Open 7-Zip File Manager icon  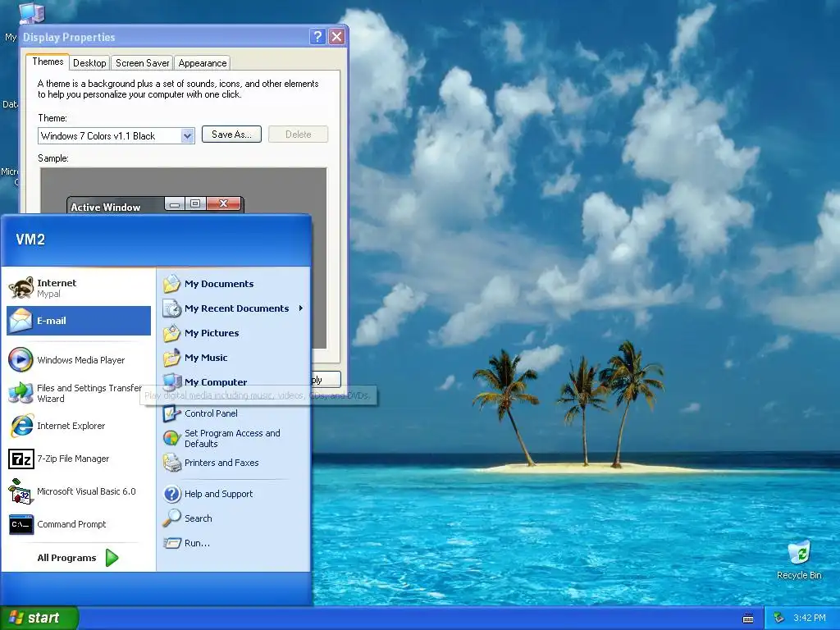[x=21, y=459]
